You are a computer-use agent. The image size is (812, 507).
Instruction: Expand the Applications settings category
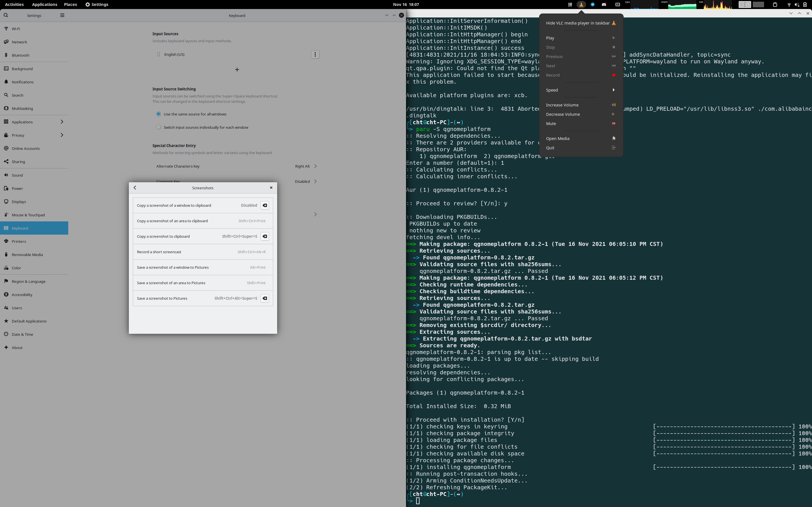coord(34,122)
